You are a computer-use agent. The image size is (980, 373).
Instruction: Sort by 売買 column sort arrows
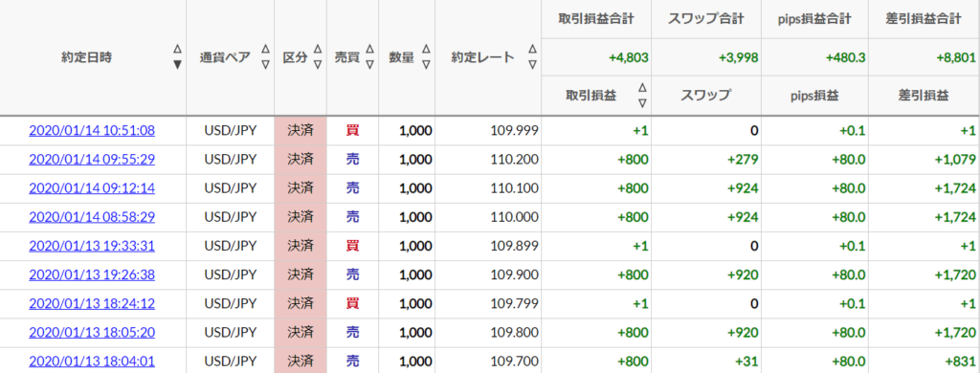tap(369, 56)
